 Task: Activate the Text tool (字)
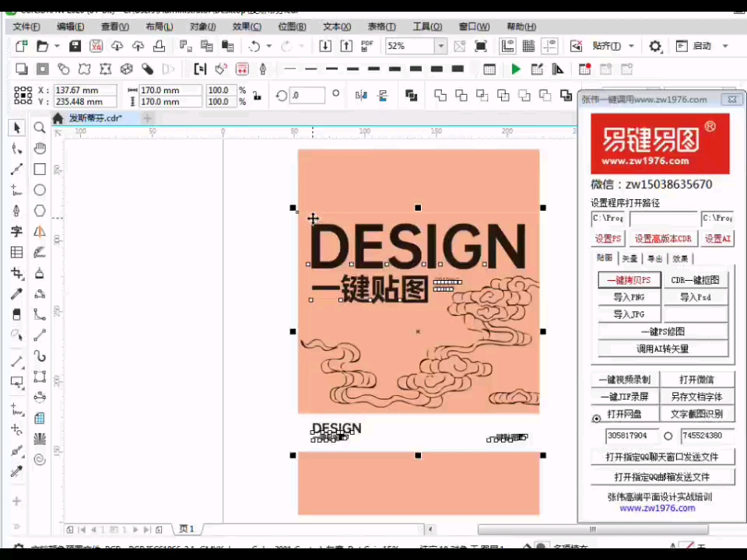16,232
